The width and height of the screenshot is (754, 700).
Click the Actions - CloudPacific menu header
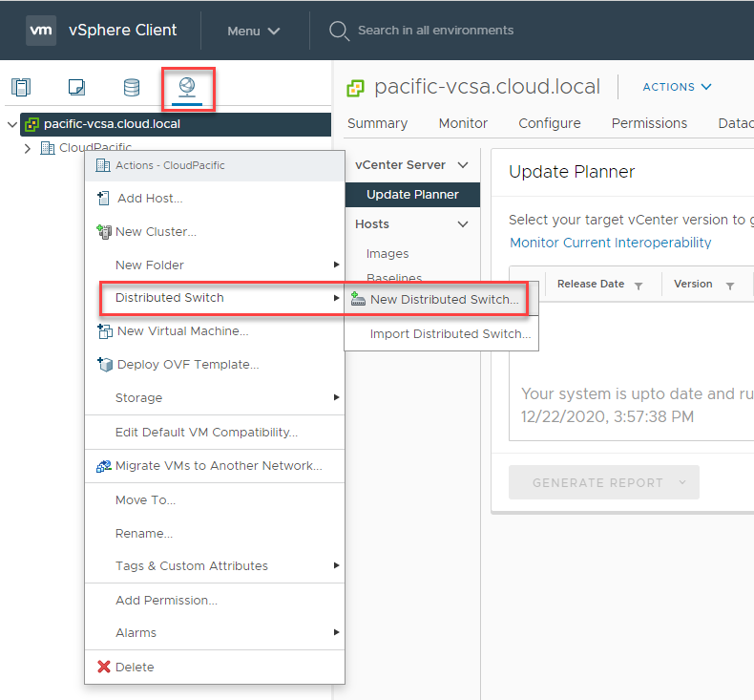click(x=215, y=165)
